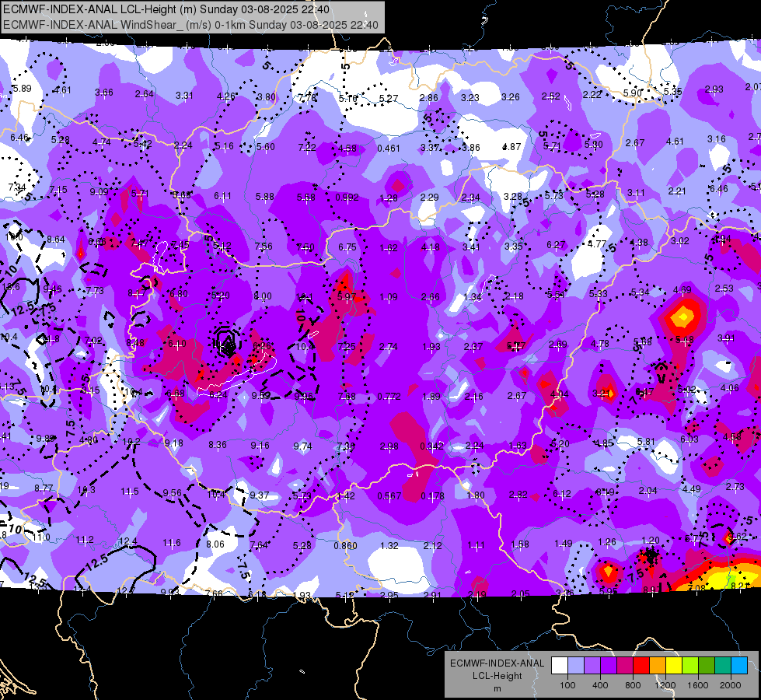
Task: Click the wind shear value 9.09
Action: 99,192
